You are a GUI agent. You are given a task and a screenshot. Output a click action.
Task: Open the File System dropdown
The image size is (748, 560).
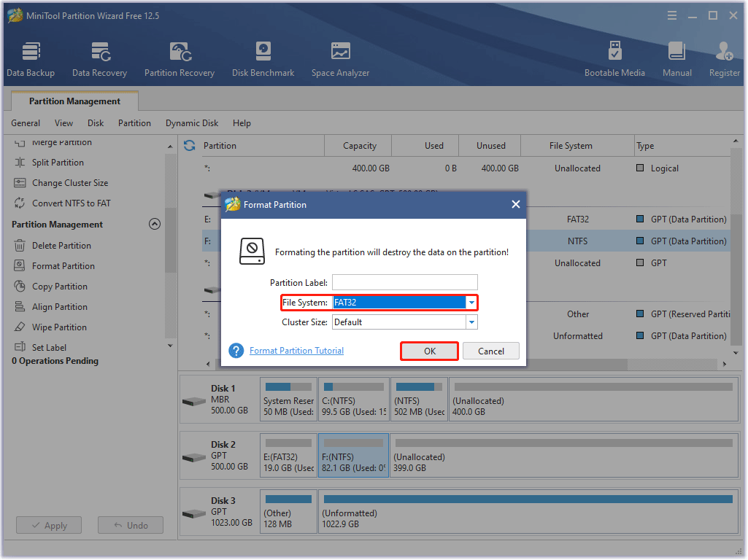click(x=471, y=302)
